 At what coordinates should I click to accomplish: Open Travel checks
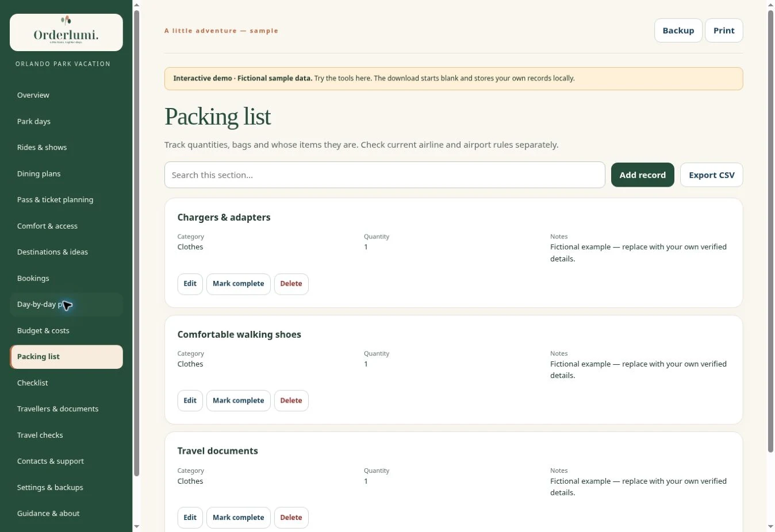coord(66,435)
